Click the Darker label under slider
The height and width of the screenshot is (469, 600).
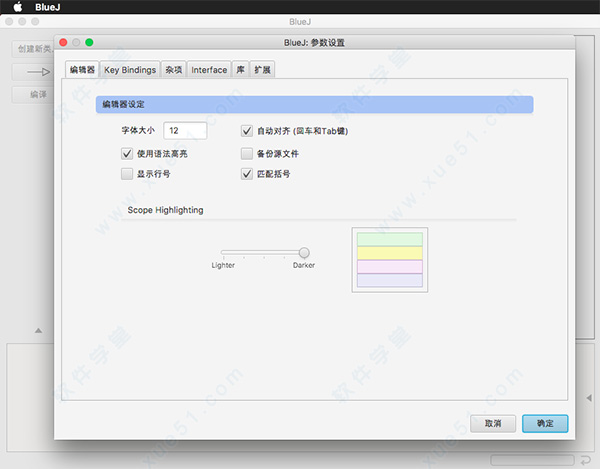tap(304, 265)
